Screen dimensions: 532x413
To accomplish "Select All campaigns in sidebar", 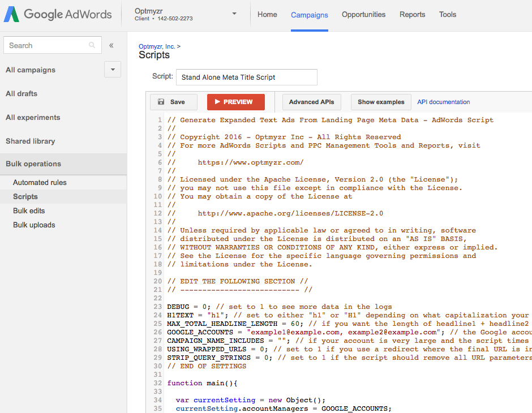I will (31, 70).
